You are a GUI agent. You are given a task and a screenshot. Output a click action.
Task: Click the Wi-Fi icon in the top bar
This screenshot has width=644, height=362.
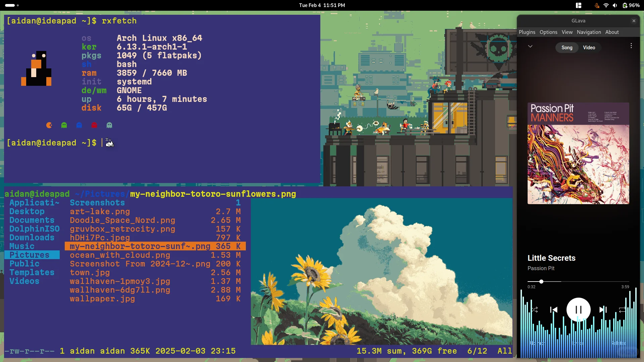tap(606, 5)
